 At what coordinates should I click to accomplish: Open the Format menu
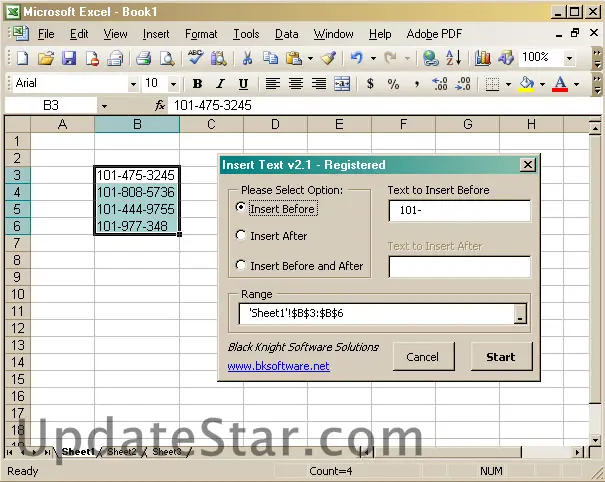(201, 34)
